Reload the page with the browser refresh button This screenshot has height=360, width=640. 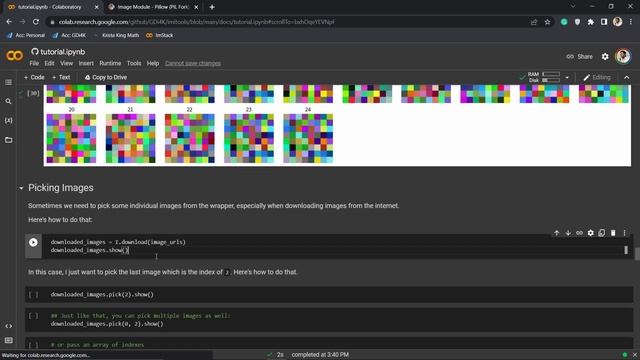click(x=36, y=22)
